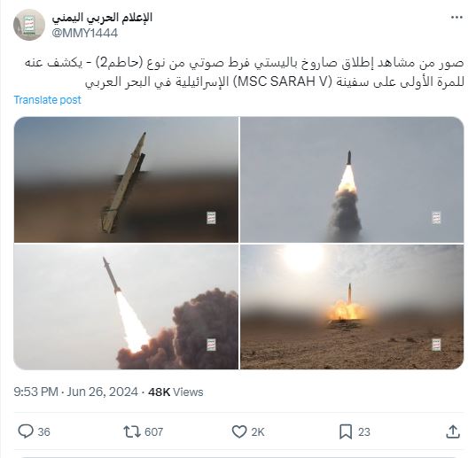Open the angled missile launcher photo
The height and width of the screenshot is (458, 476).
click(x=126, y=180)
